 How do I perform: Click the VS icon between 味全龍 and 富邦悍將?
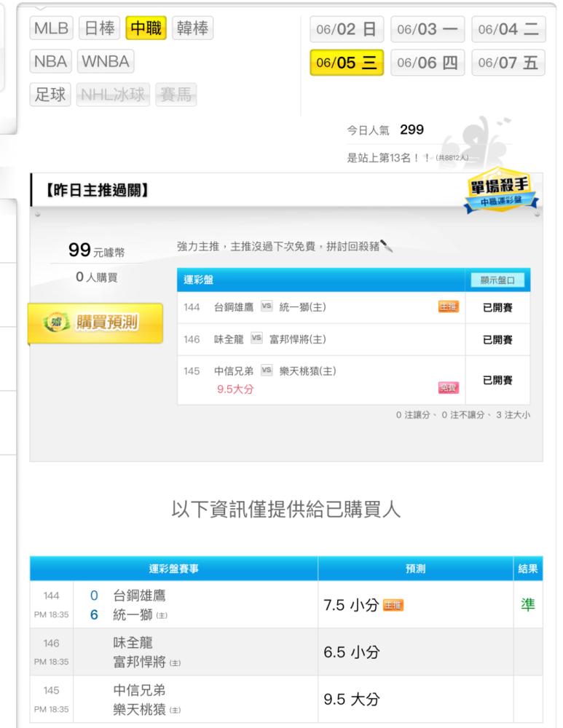(256, 338)
